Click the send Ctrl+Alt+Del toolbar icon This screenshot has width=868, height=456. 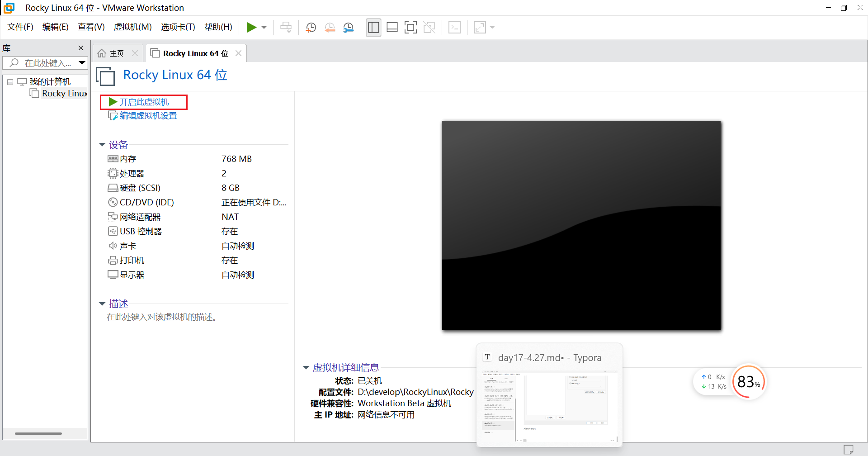pos(286,28)
